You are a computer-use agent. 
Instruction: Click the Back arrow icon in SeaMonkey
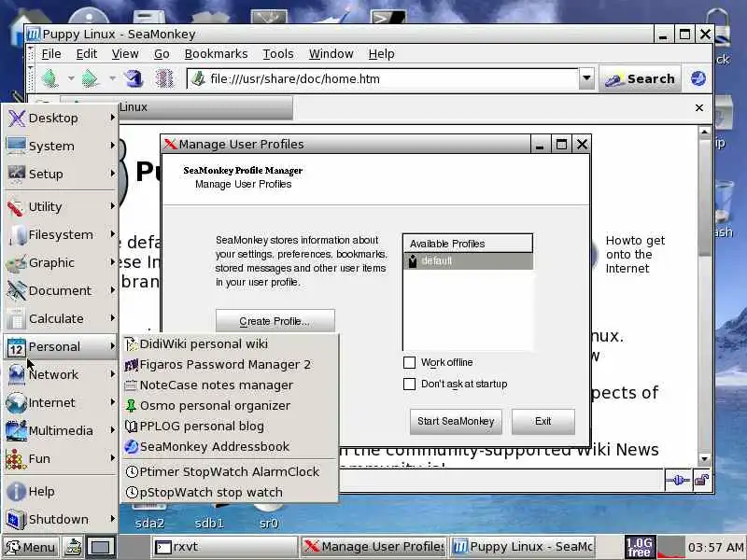[x=49, y=78]
